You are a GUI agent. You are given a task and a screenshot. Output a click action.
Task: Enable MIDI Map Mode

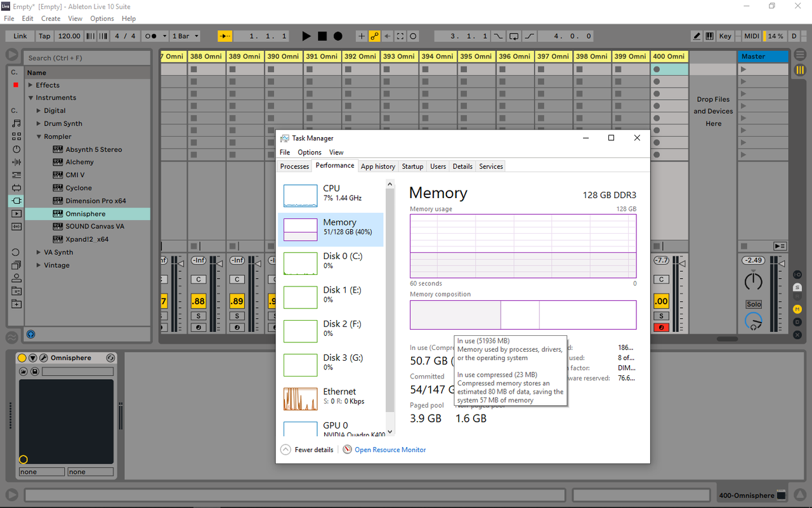[x=751, y=36]
